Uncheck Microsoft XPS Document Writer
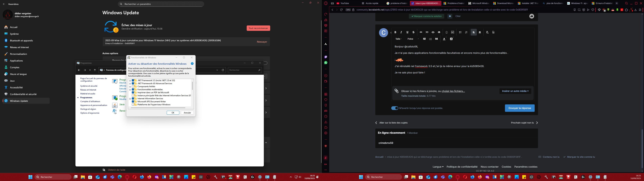 point(133,102)
